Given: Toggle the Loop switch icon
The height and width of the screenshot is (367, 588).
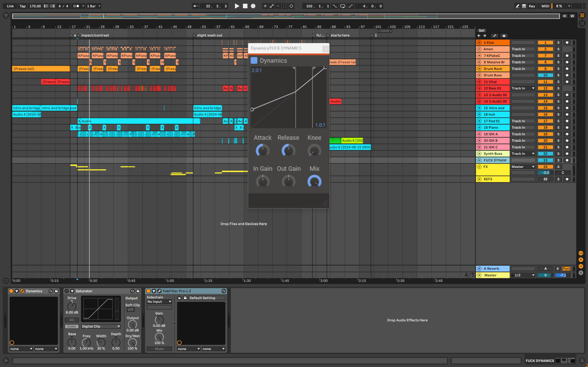Looking at the screenshot, I should [343, 6].
